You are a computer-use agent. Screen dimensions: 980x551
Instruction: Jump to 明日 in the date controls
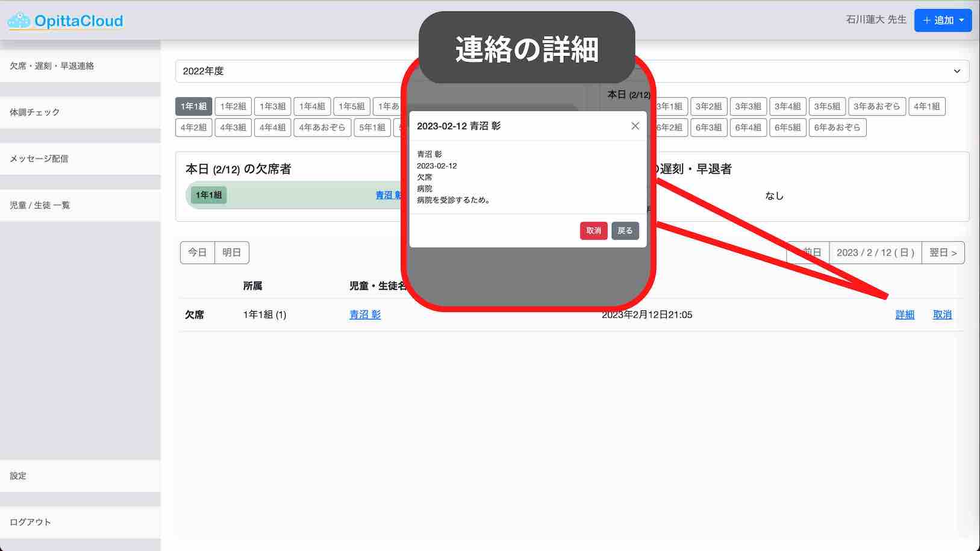(x=232, y=253)
